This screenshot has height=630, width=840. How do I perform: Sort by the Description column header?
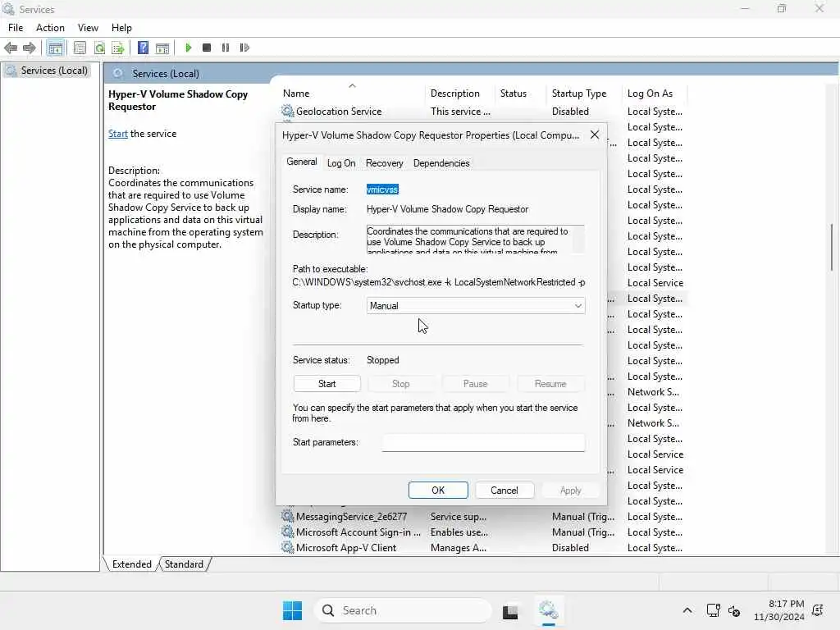click(x=460, y=94)
